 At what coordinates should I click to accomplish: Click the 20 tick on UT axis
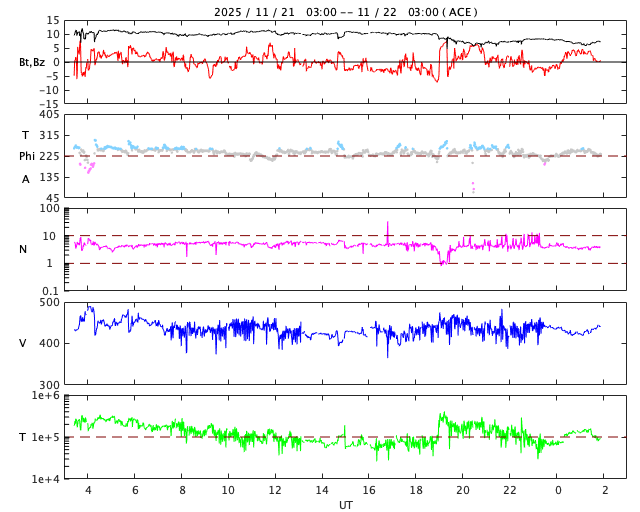point(463,491)
